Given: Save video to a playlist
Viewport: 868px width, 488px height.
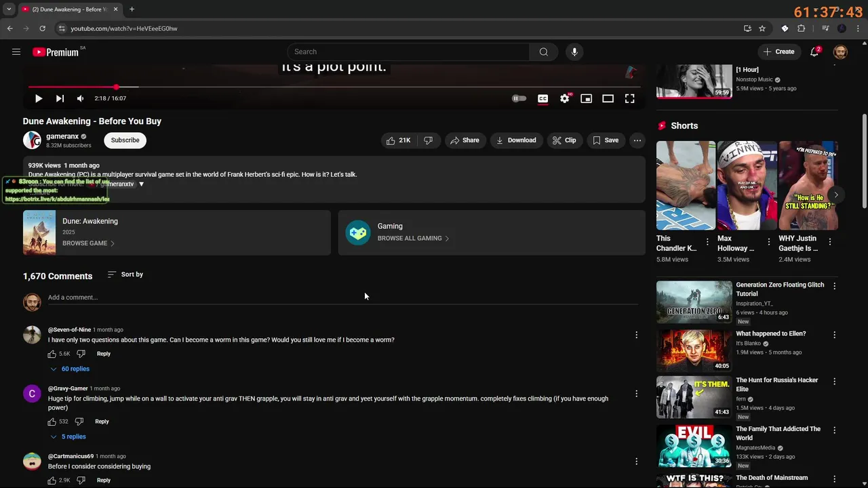Looking at the screenshot, I should pyautogui.click(x=606, y=140).
